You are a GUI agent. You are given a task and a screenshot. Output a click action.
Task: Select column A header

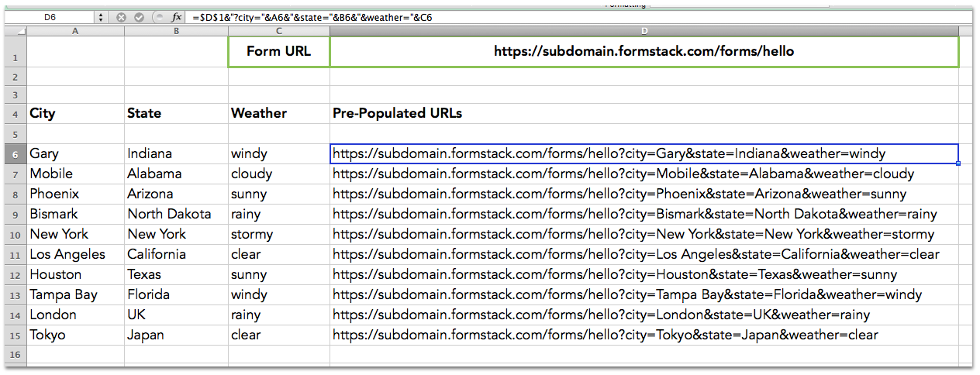point(75,31)
